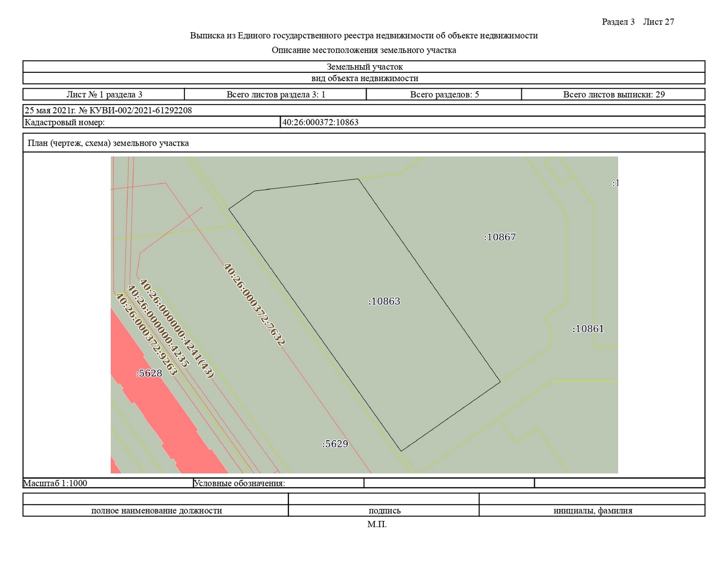Image resolution: width=728 pixels, height=562 pixels.
Task: Click the 'инициалы, фамилия' field
Action: [x=593, y=510]
